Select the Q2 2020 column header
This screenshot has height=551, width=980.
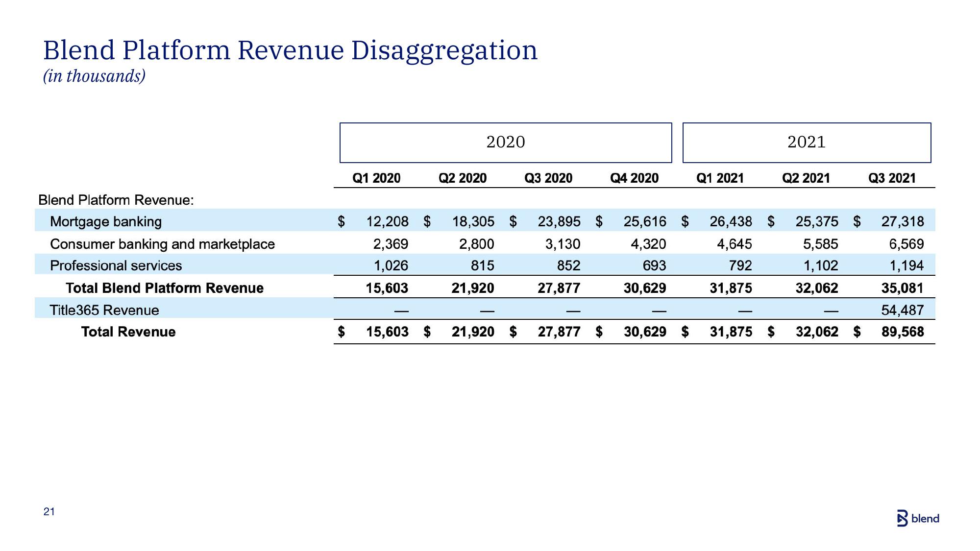pyautogui.click(x=463, y=178)
